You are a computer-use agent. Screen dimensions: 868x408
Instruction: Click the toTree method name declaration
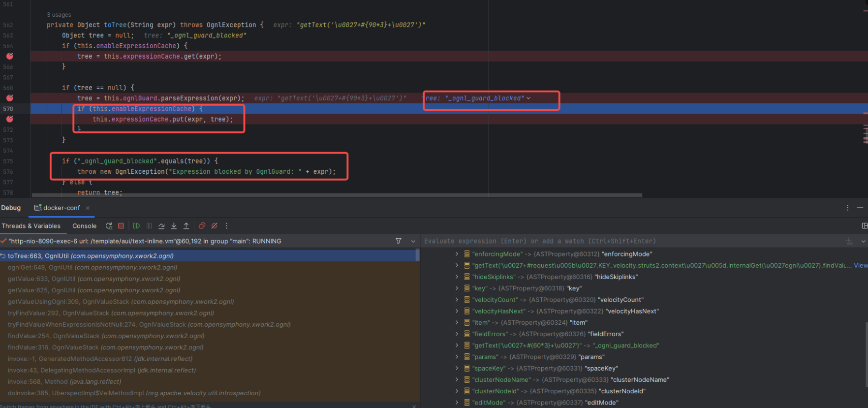point(115,25)
